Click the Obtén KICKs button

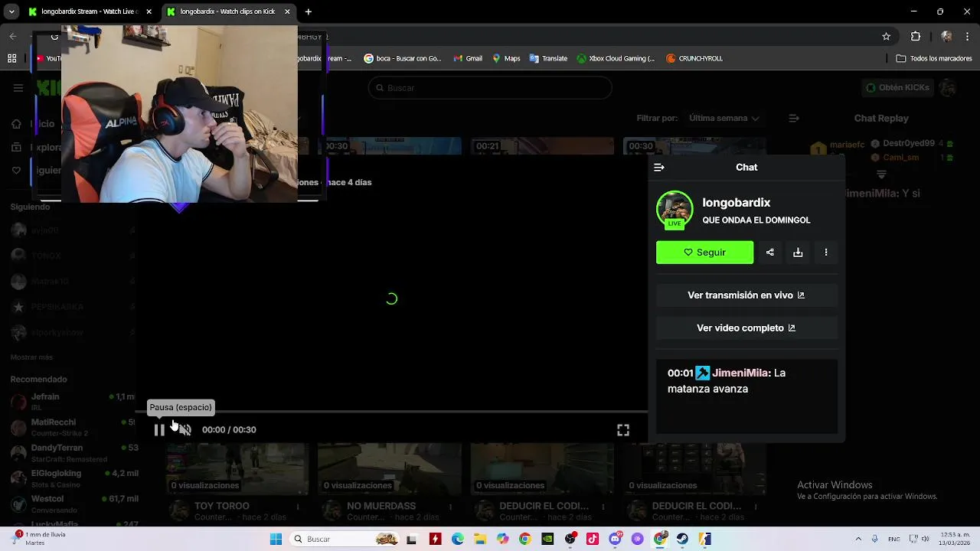point(897,88)
